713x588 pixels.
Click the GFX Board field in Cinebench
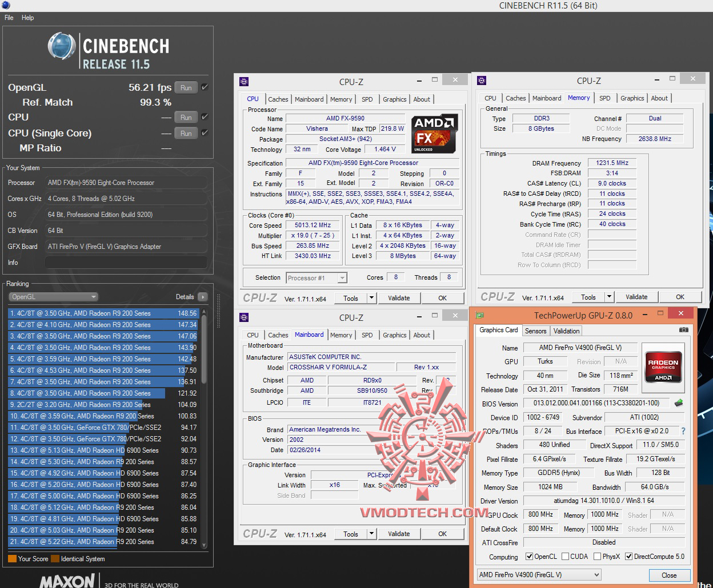(126, 247)
